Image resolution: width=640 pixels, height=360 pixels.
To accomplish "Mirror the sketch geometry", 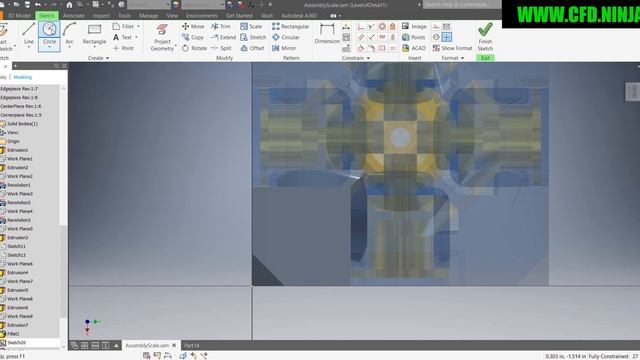I will tap(284, 48).
